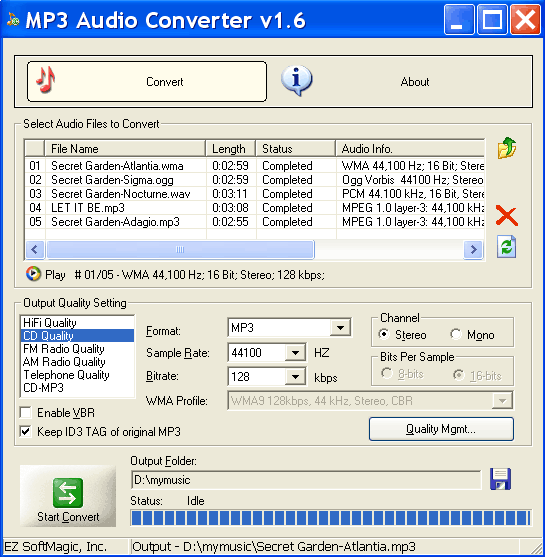Switch to the About tab
This screenshot has width=545, height=557.
tap(415, 82)
